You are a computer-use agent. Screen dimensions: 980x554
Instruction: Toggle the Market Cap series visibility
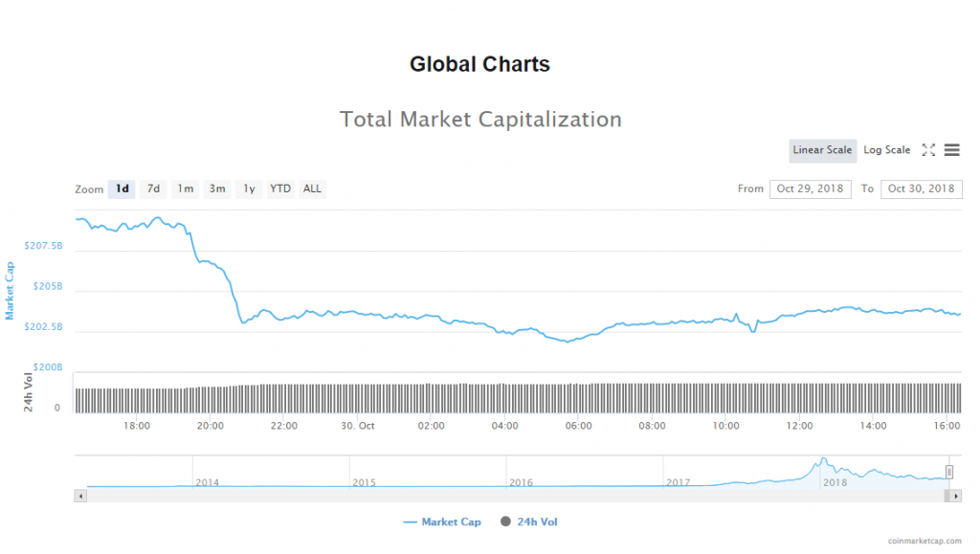(x=451, y=521)
